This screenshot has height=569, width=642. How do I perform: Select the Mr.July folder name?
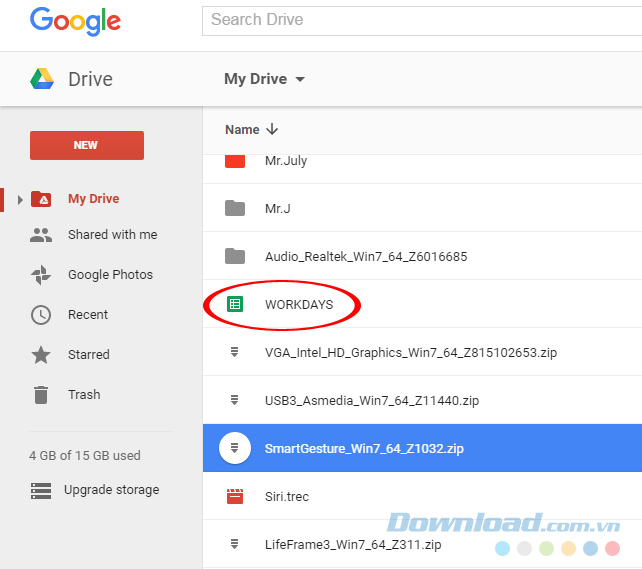click(286, 161)
